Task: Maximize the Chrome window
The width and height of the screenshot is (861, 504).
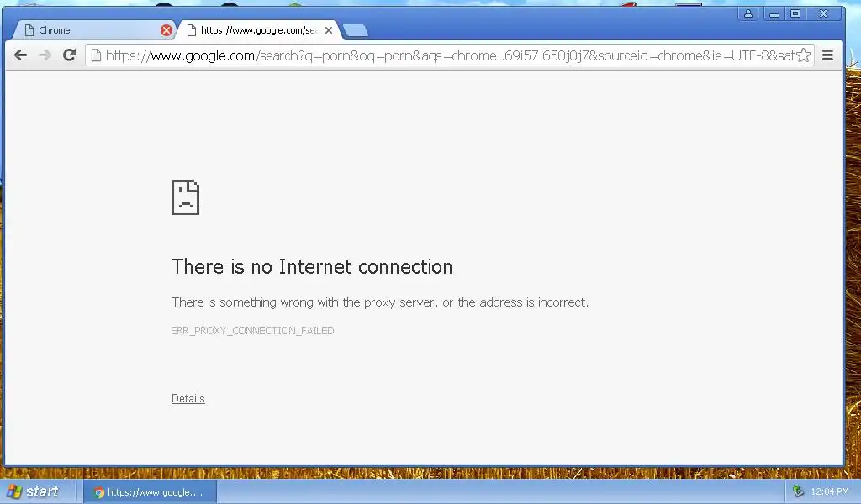Action: point(795,13)
